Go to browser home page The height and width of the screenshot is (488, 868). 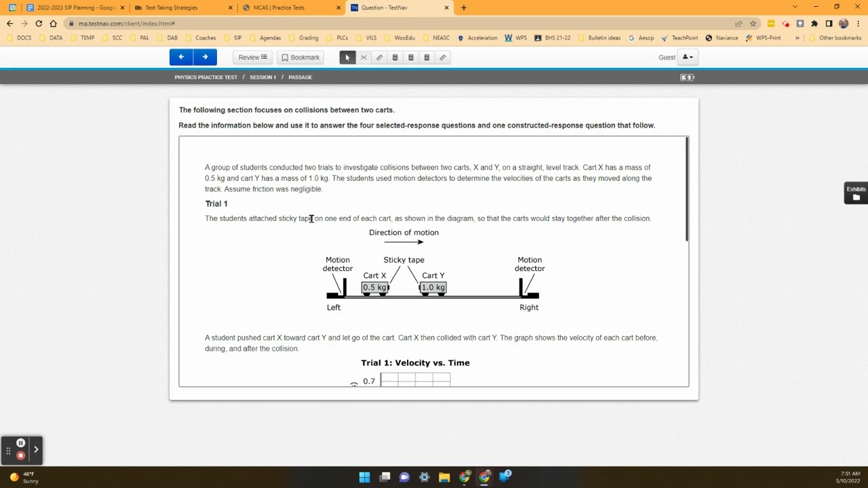[x=53, y=23]
